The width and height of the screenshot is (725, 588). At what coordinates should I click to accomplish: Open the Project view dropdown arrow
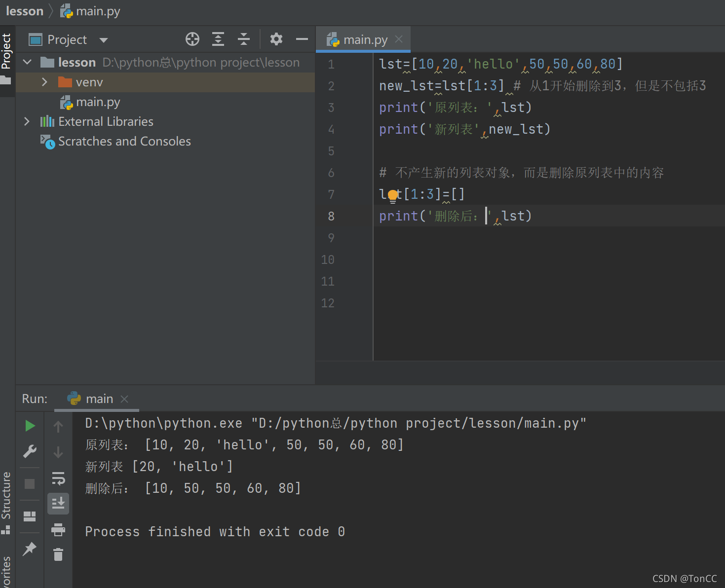[104, 40]
